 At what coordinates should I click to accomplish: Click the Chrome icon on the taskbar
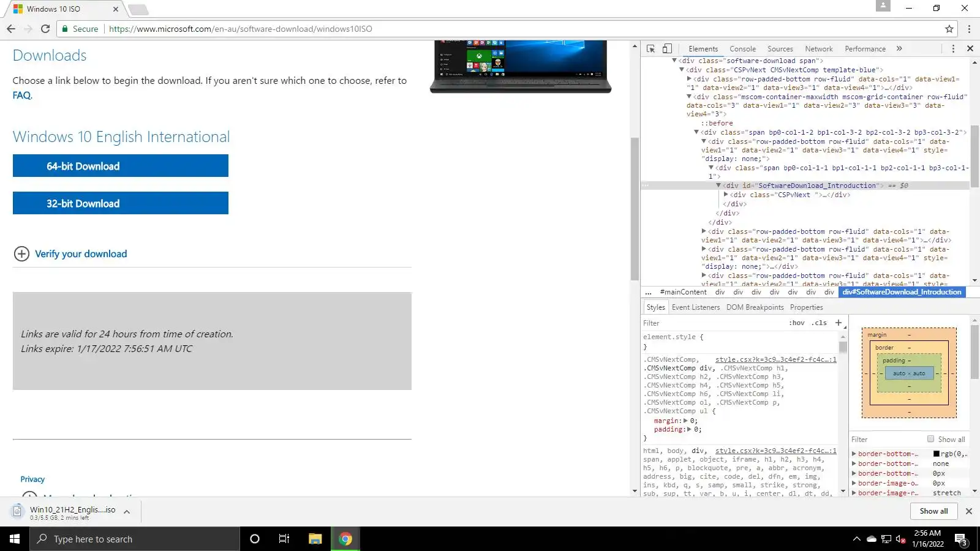pyautogui.click(x=345, y=539)
